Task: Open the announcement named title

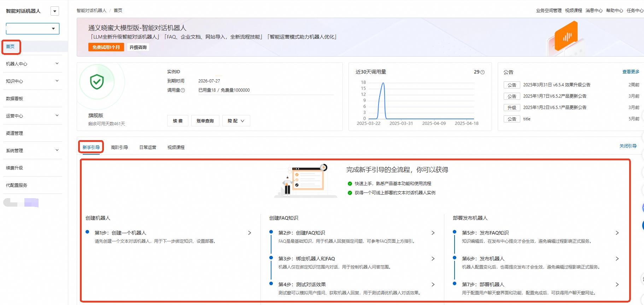Action: pos(527,119)
